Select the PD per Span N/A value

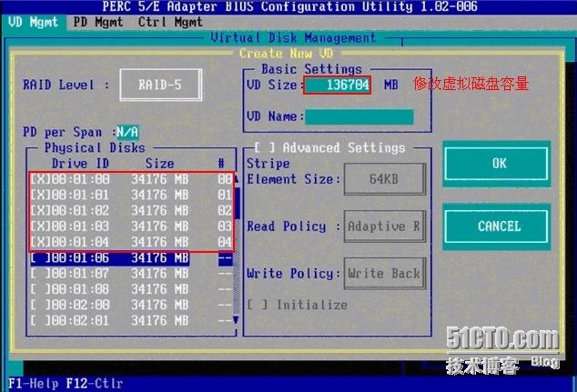point(127,132)
